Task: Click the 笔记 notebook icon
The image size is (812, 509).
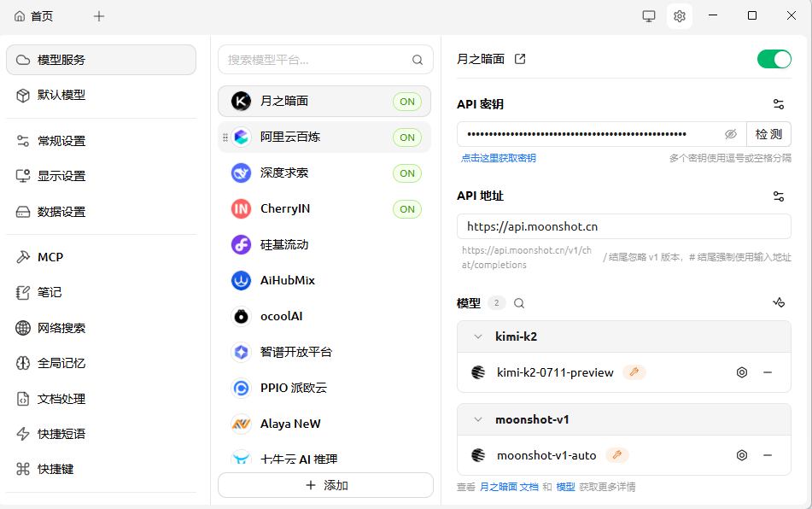Action: [x=23, y=293]
